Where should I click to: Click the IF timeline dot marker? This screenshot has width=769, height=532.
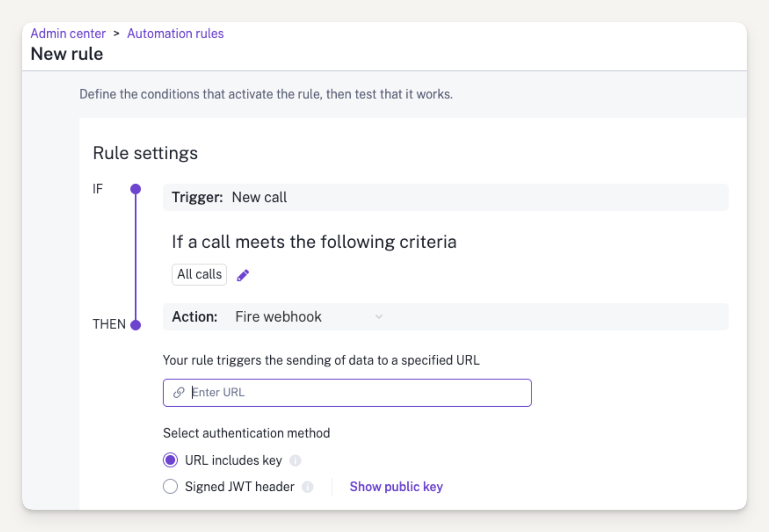[136, 189]
